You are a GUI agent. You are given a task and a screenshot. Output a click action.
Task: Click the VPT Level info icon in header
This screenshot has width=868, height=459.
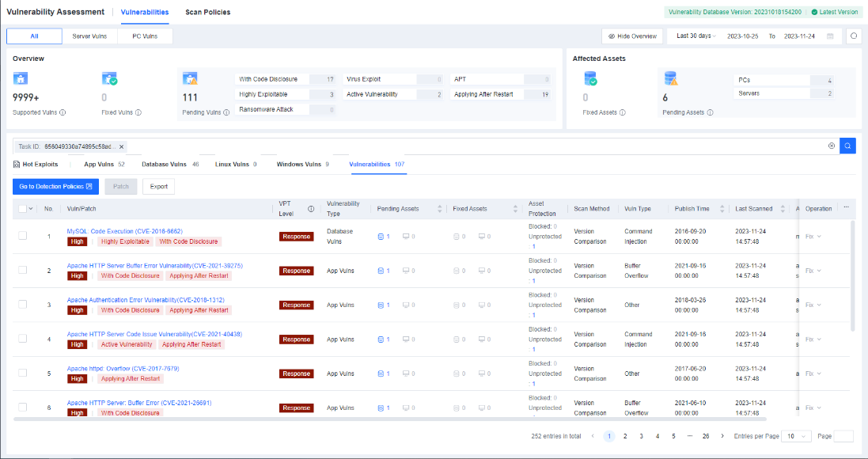click(x=311, y=209)
